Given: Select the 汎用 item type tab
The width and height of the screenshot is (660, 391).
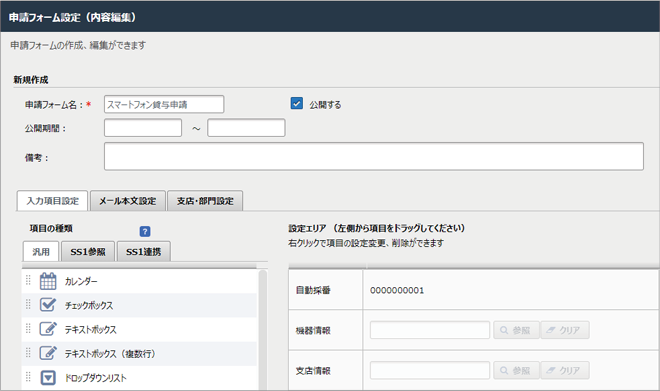Looking at the screenshot, I should click(x=41, y=252).
